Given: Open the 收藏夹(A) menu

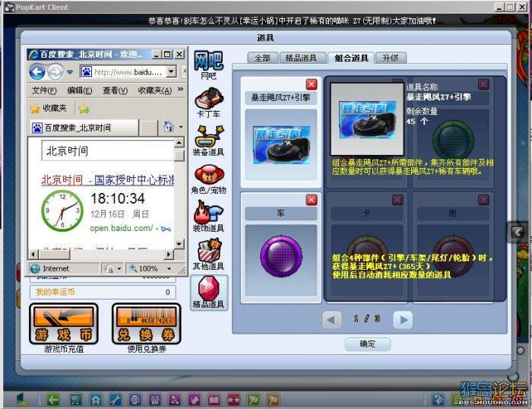Looking at the screenshot, I should point(155,90).
